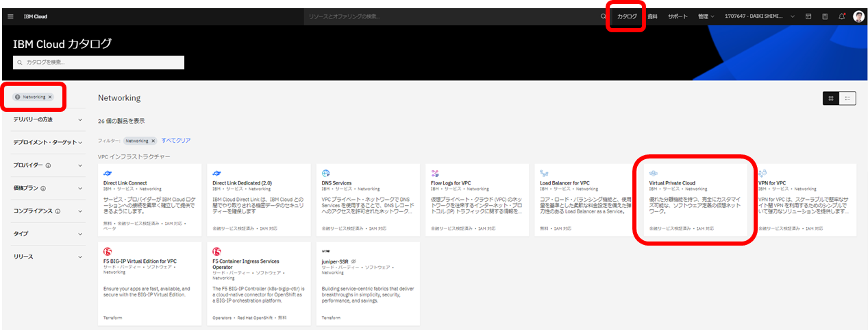Viewport: 868px width, 330px height.
Task: Open the juniper-SSR tile title
Action: (336, 261)
